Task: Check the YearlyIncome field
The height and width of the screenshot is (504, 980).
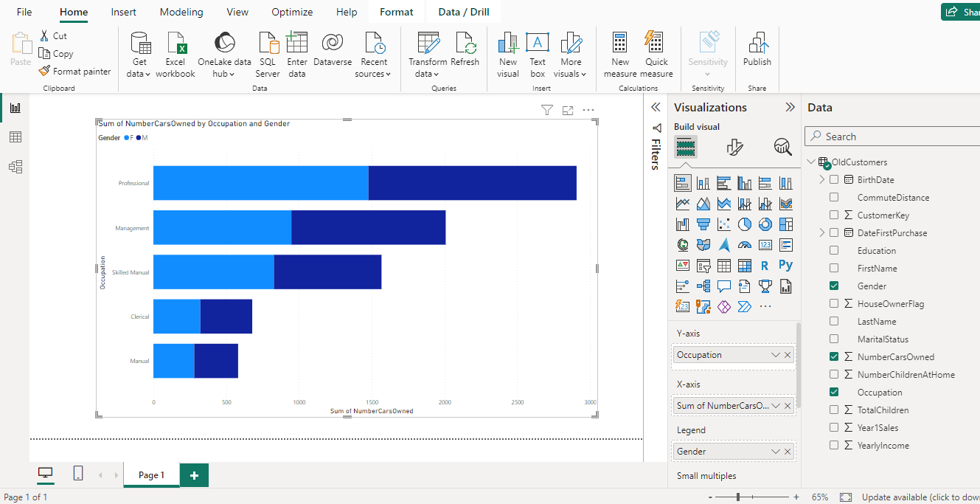Action: point(834,445)
